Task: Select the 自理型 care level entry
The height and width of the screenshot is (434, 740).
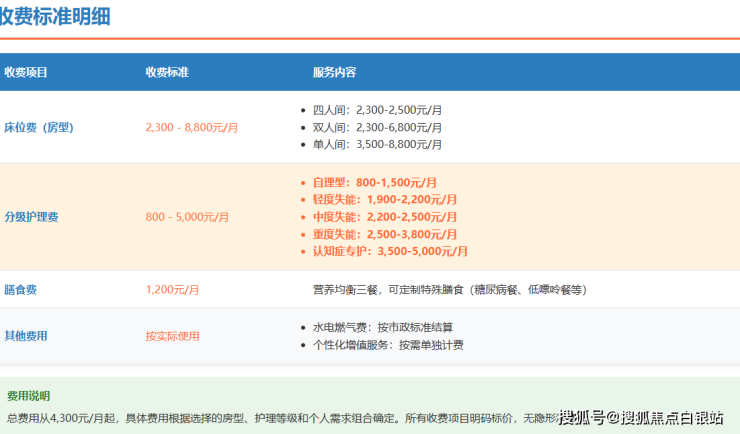Action: (x=374, y=183)
